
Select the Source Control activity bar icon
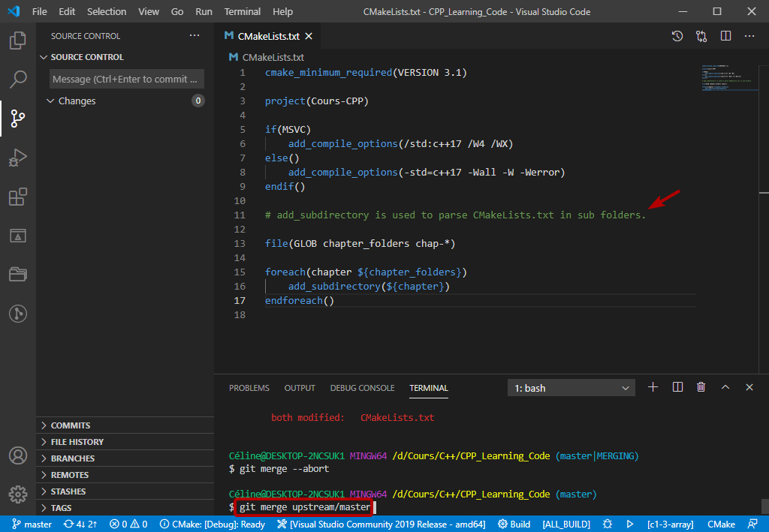(x=18, y=118)
